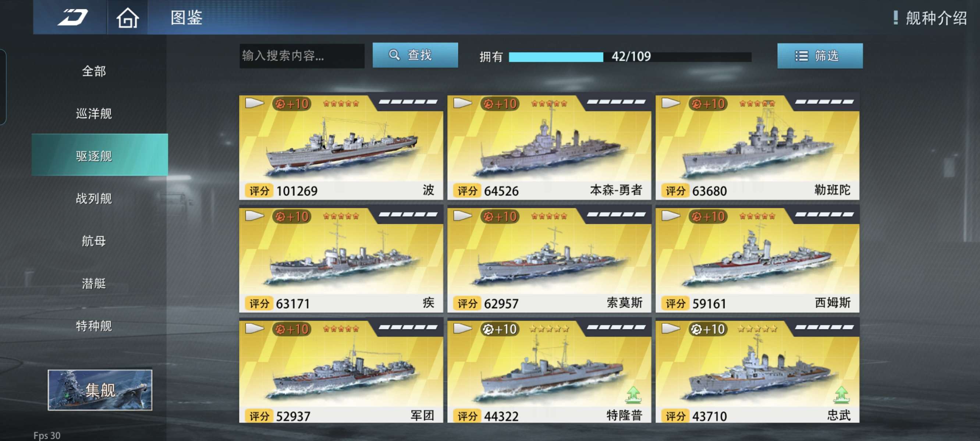Switch to the 航母 category

tap(94, 241)
